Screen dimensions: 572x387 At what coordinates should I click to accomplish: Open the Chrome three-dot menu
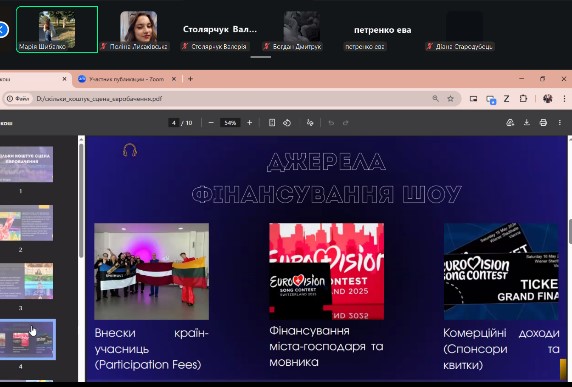tap(564, 98)
